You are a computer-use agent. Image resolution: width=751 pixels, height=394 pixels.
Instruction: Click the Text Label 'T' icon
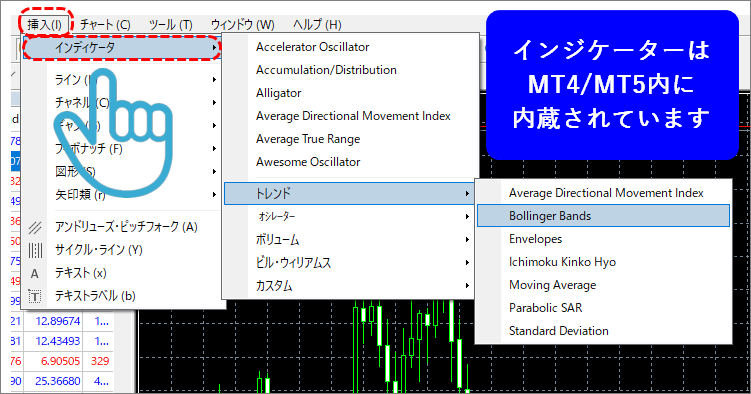pos(34,296)
